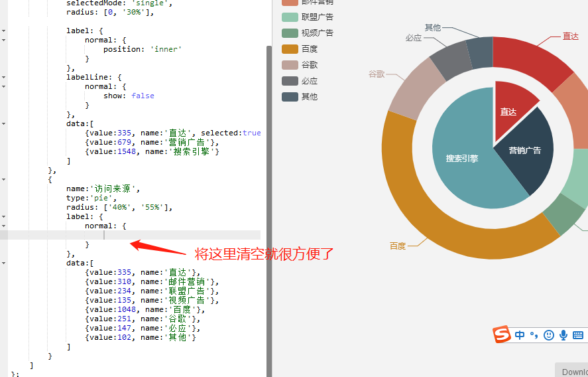The image size is (588, 377).
Task: Click the outer red 直达 ring segment
Action: [x=530, y=60]
